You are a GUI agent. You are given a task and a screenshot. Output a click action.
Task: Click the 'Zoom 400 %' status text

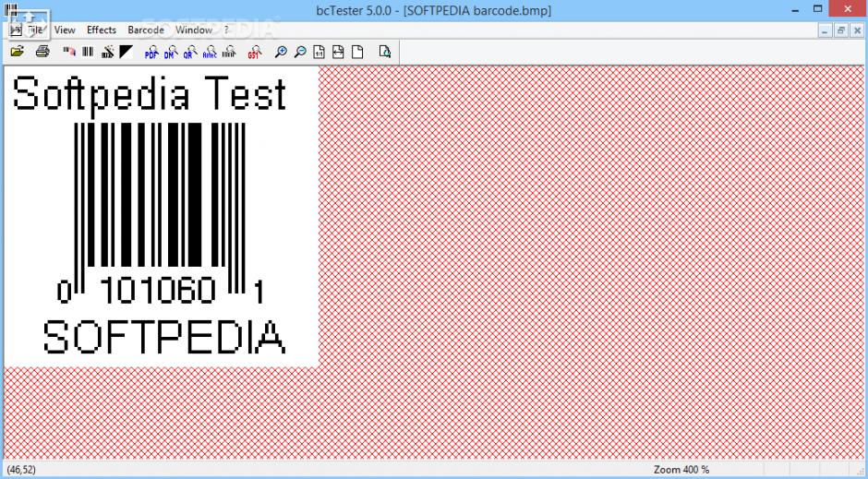tap(681, 470)
